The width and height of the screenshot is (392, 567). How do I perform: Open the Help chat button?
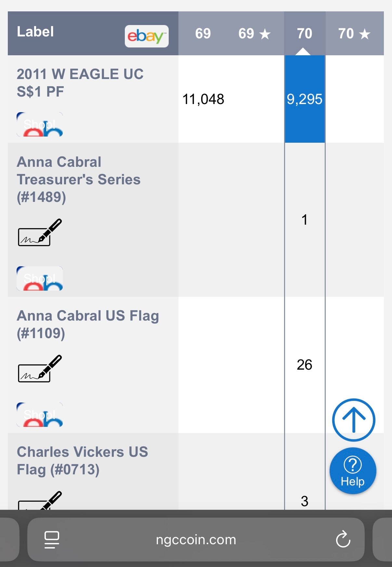click(x=353, y=471)
